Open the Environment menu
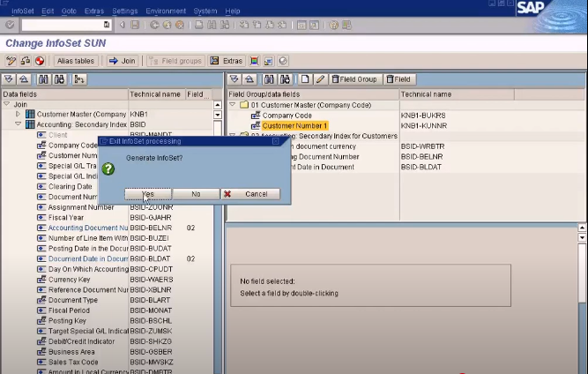Screen dimensions: 588x374 coord(166,11)
